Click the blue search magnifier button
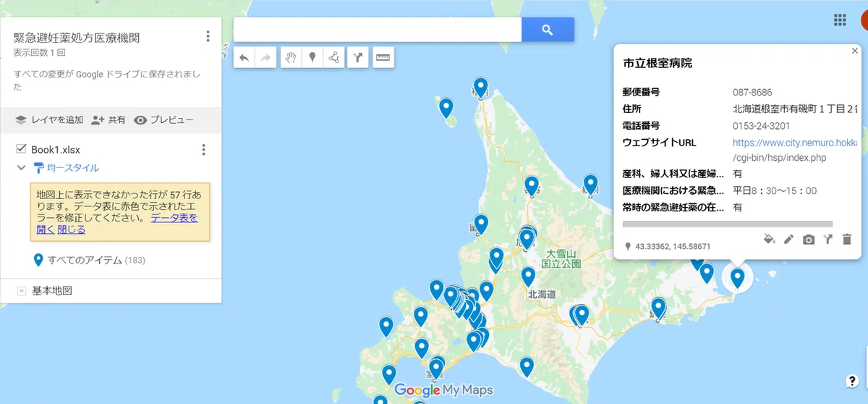Image resolution: width=868 pixels, height=404 pixels. tap(548, 30)
